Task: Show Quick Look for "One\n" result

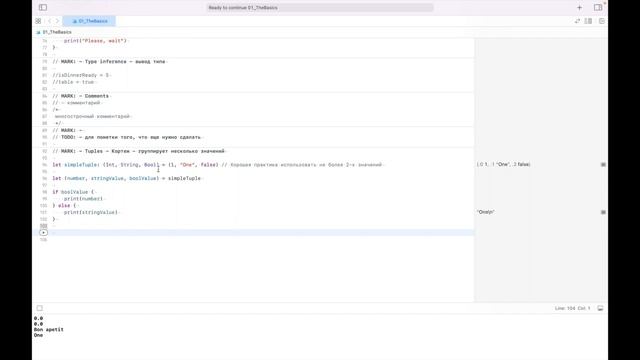Action: click(x=603, y=212)
